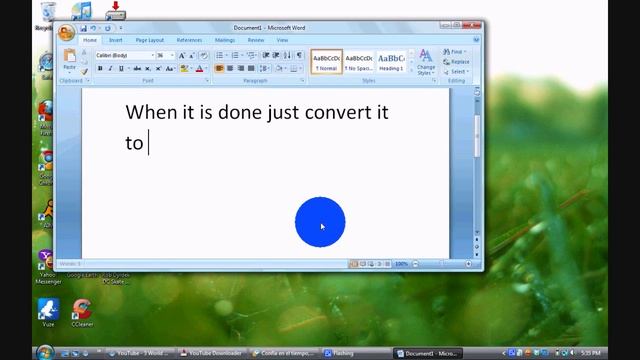The image size is (640, 360).
Task: Decrease paragraph indent
Action: click(266, 56)
